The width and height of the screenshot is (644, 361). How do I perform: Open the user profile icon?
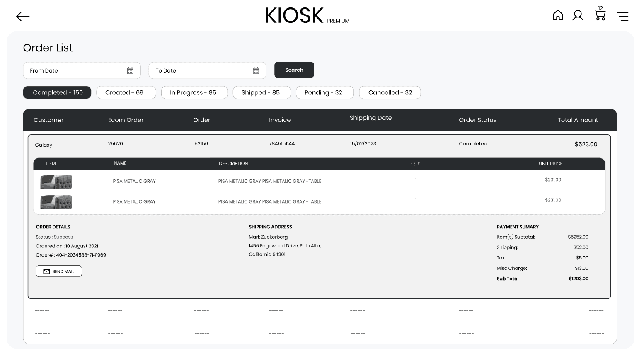[578, 15]
